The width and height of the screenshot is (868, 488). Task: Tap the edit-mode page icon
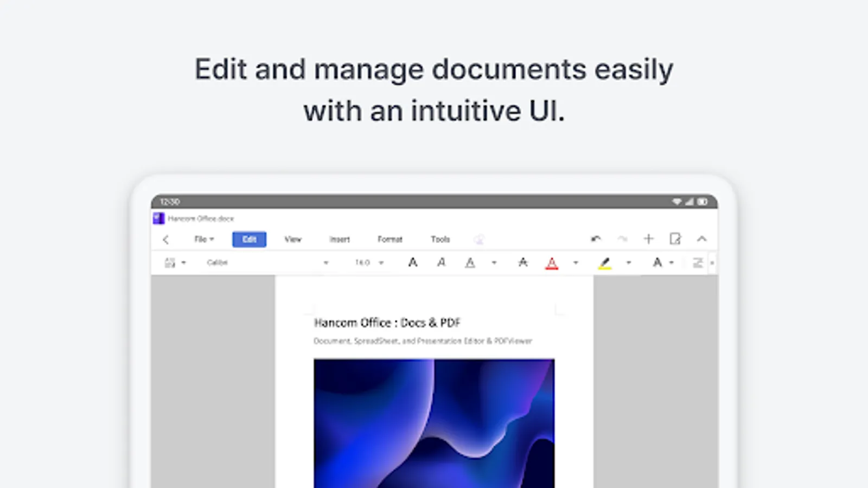tap(675, 239)
